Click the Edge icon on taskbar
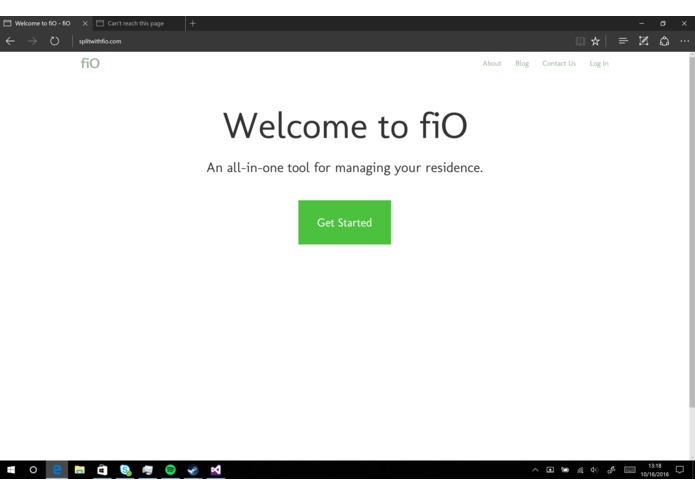The height and width of the screenshot is (494, 695). (x=57, y=470)
